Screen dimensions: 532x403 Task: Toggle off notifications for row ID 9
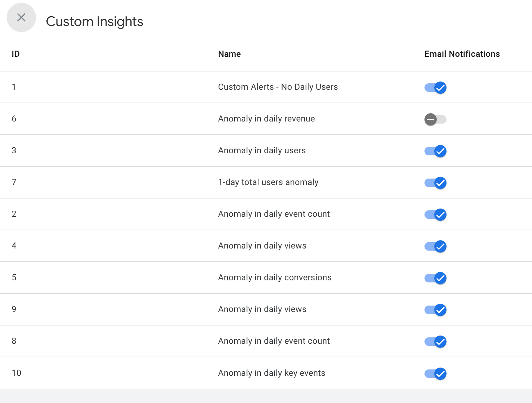click(x=435, y=310)
